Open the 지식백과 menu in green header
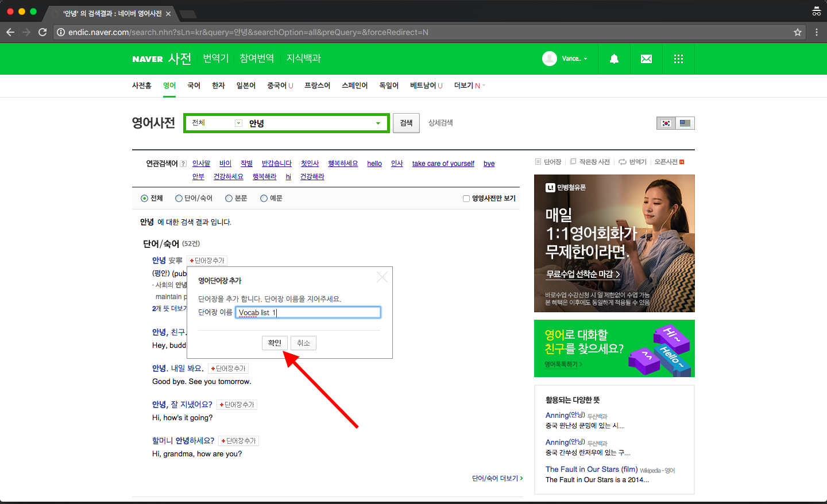Image resolution: width=827 pixels, height=504 pixels. [x=304, y=59]
